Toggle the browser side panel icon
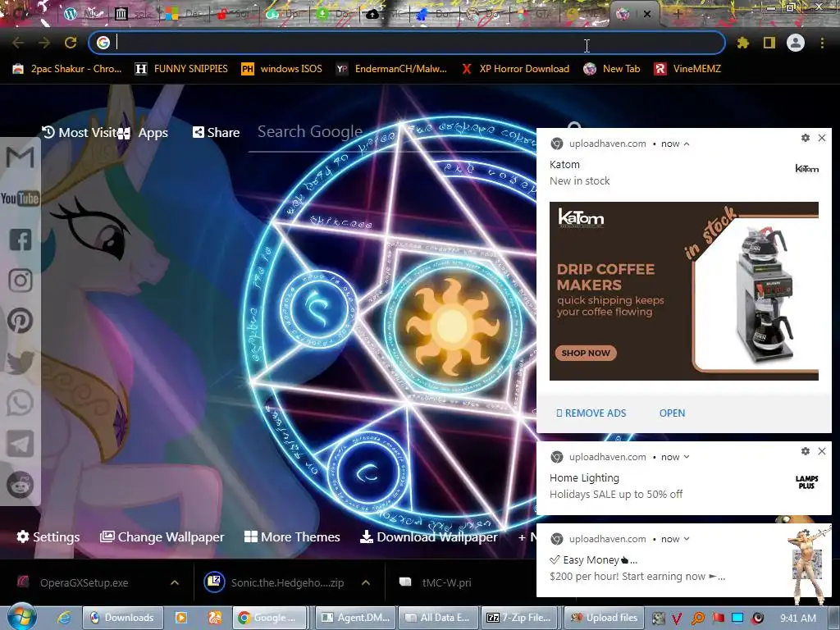The image size is (840, 630). coord(769,43)
